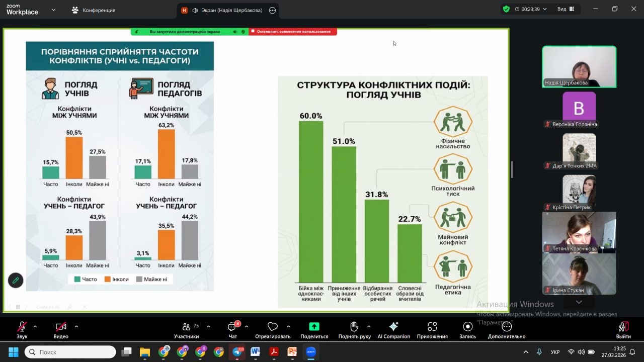Click red Остановить совместное использование button
The width and height of the screenshot is (644, 362).
pyautogui.click(x=293, y=32)
